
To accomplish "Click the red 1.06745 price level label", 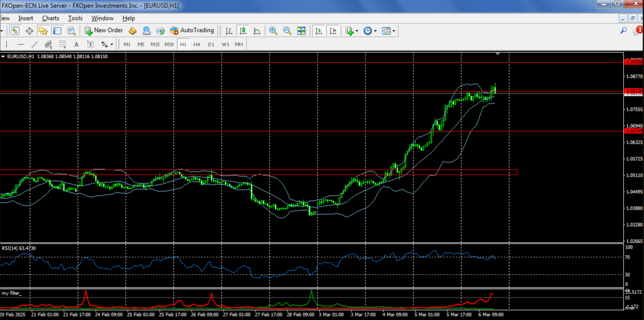I will (x=634, y=131).
